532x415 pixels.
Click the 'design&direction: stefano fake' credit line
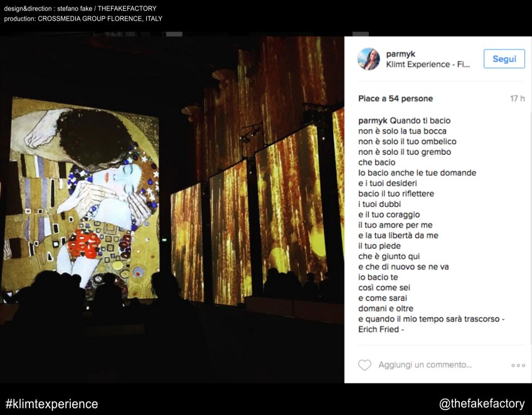[x=80, y=9]
